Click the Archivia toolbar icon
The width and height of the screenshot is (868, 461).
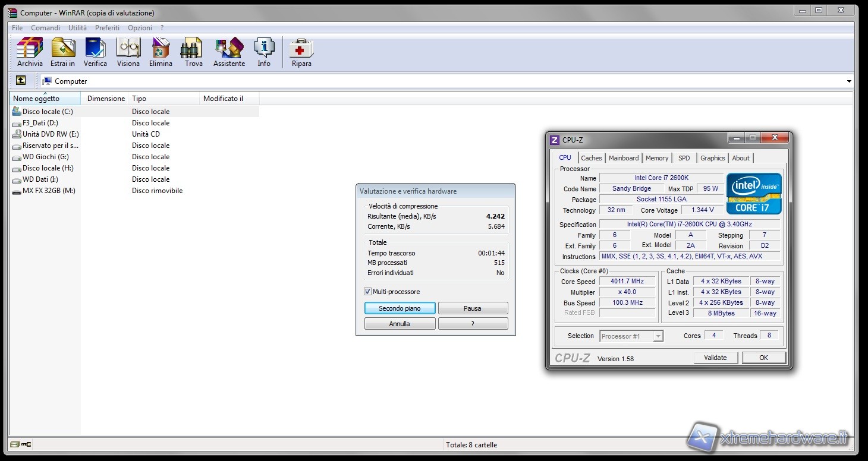coord(30,48)
